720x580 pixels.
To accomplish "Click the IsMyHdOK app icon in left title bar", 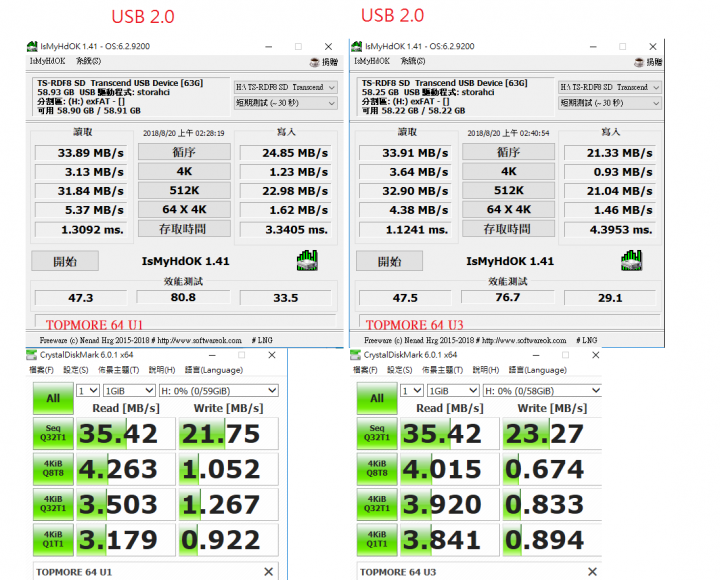I will click(32, 46).
